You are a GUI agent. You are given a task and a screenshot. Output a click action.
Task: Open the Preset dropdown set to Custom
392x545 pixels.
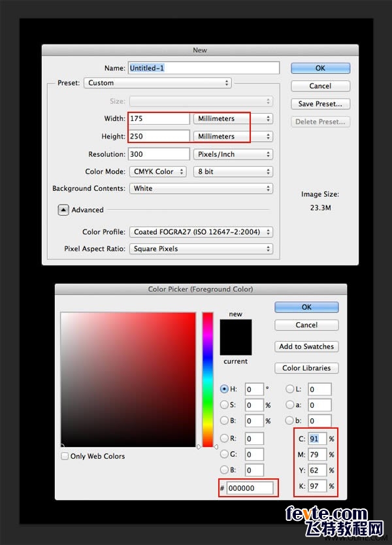157,83
